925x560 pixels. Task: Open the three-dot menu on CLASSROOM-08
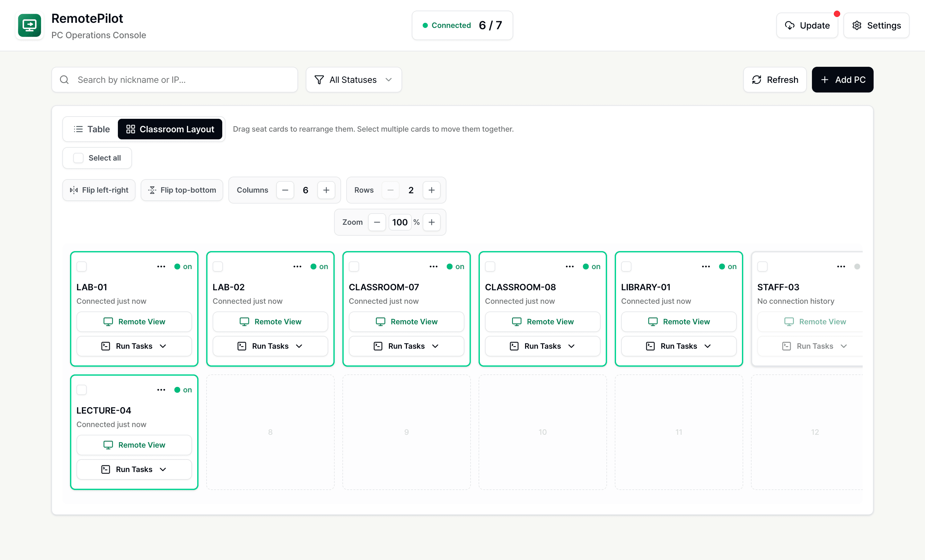(x=569, y=267)
